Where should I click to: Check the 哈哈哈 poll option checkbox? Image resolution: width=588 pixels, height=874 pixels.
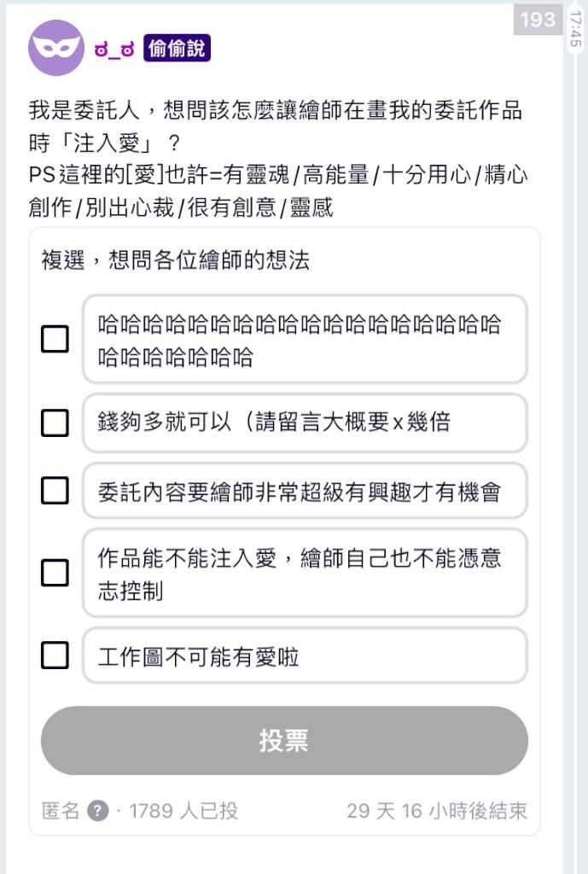(x=55, y=339)
